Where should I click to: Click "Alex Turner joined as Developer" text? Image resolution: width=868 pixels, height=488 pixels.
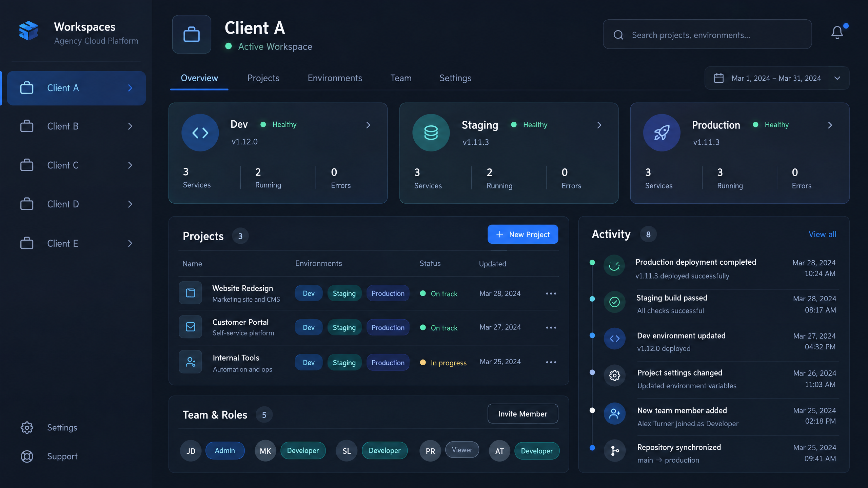688,424
